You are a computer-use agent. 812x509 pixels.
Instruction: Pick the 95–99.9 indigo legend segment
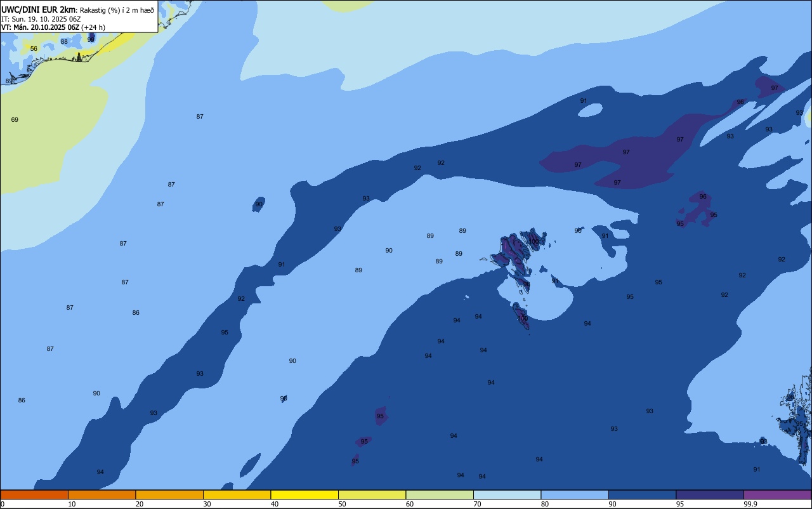point(710,494)
